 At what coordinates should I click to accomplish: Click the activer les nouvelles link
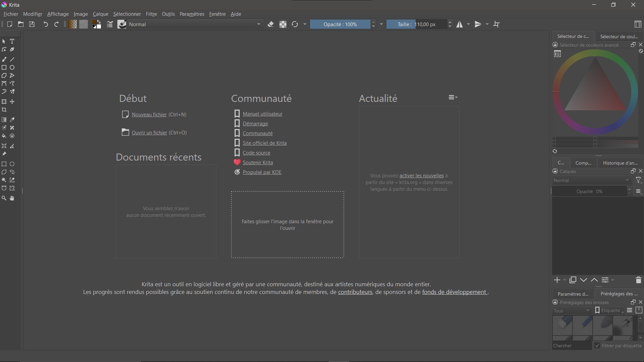[421, 176]
